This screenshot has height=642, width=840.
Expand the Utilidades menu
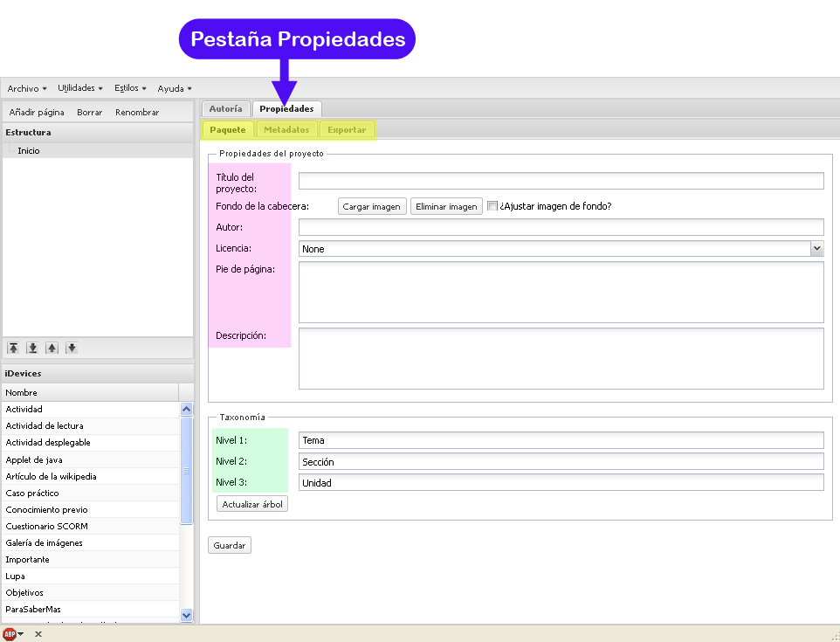[x=80, y=88]
